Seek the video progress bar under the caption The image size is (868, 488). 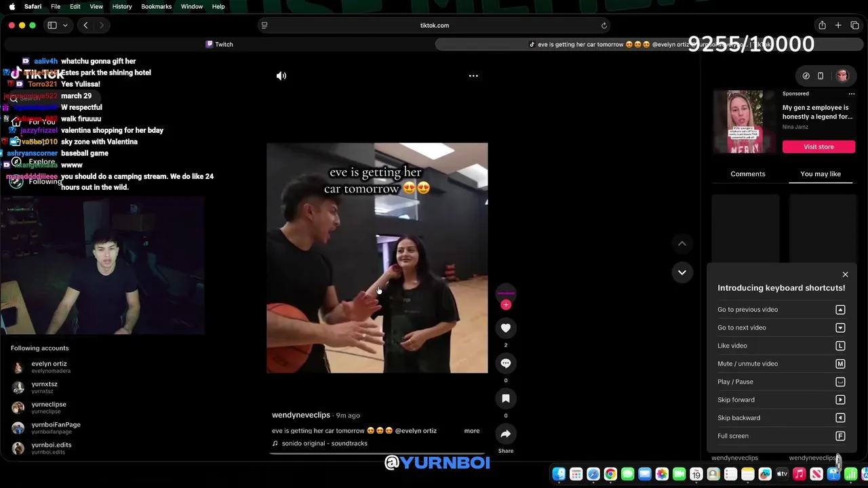(377, 453)
